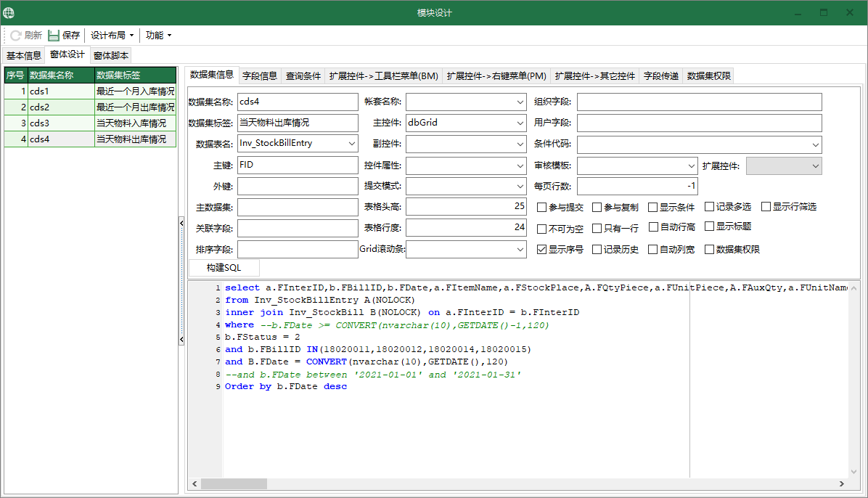The image size is (868, 498).
Task: Click the 用户字段 input field
Action: pyautogui.click(x=699, y=123)
